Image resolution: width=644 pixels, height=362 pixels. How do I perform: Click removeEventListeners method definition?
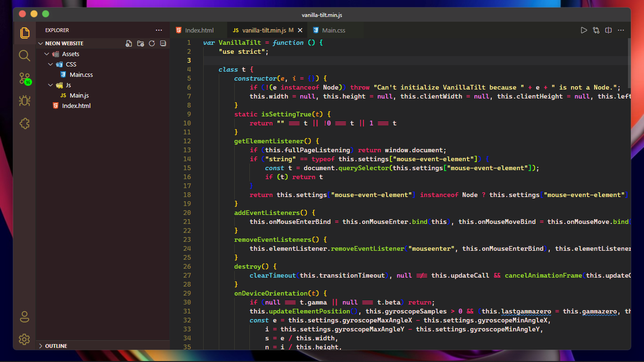(x=273, y=239)
